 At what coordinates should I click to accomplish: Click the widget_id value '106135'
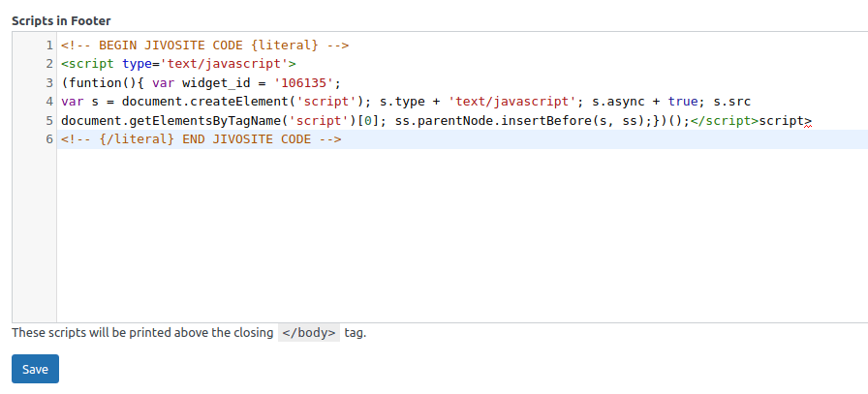pos(304,83)
